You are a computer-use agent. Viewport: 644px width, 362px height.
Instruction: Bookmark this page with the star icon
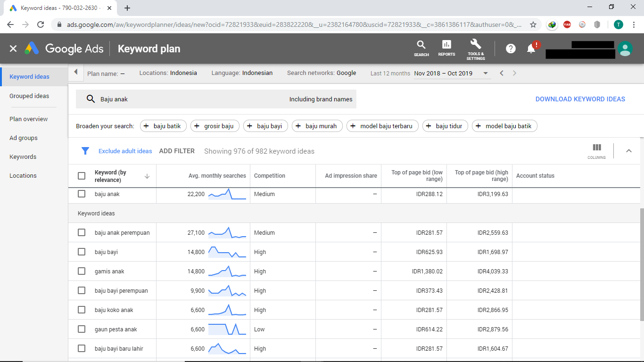533,25
